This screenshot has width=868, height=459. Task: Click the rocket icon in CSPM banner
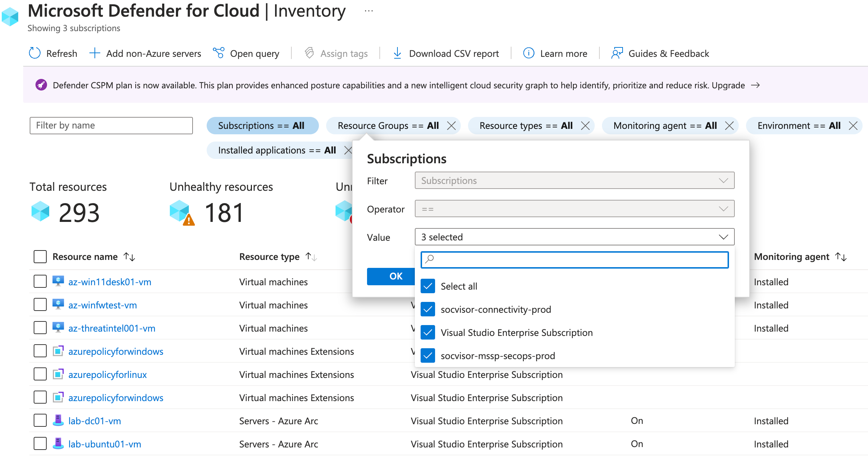coord(41,85)
